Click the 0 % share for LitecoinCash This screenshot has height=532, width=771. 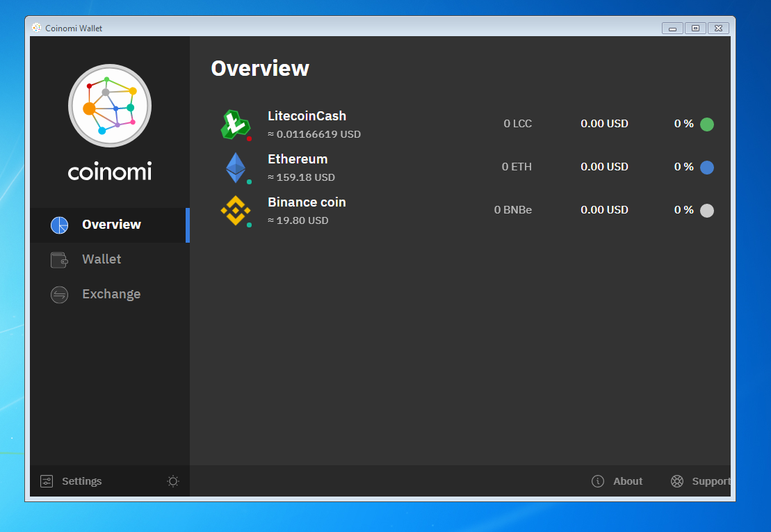(x=683, y=124)
